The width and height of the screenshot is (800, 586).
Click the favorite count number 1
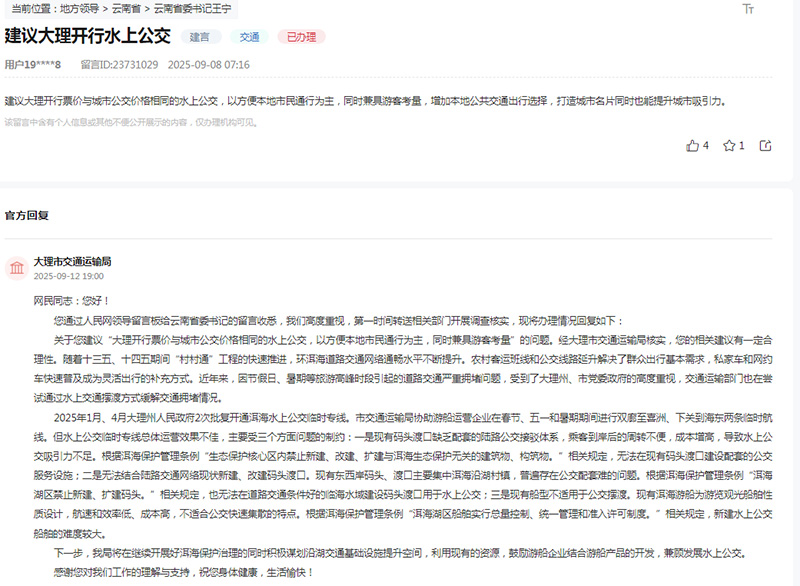point(742,145)
